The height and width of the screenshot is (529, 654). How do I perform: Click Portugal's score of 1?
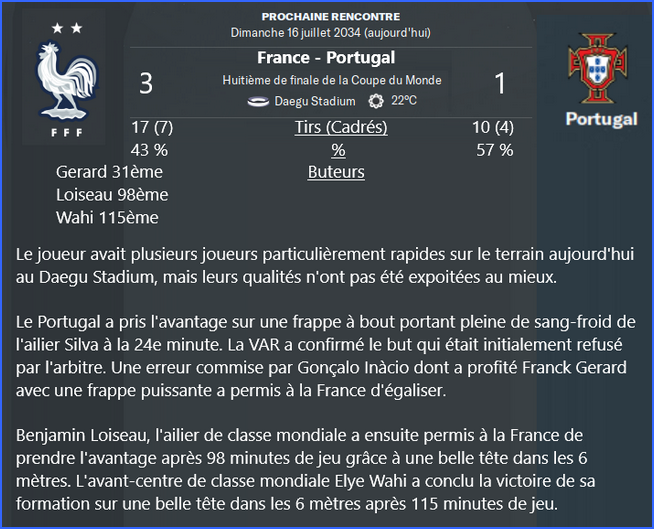pos(500,83)
